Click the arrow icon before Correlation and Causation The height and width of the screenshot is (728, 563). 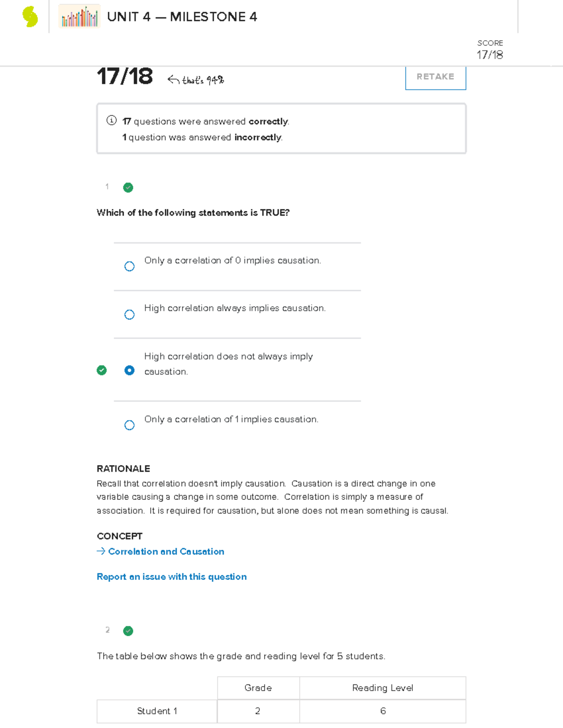(101, 551)
